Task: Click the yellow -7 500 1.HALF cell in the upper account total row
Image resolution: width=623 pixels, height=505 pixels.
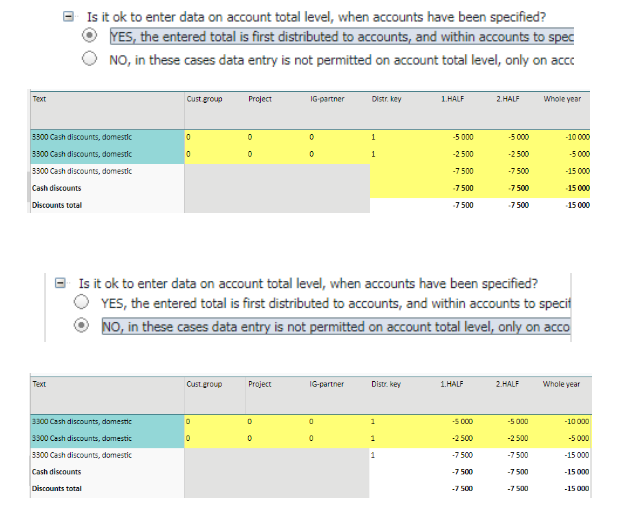Action: pyautogui.click(x=463, y=171)
